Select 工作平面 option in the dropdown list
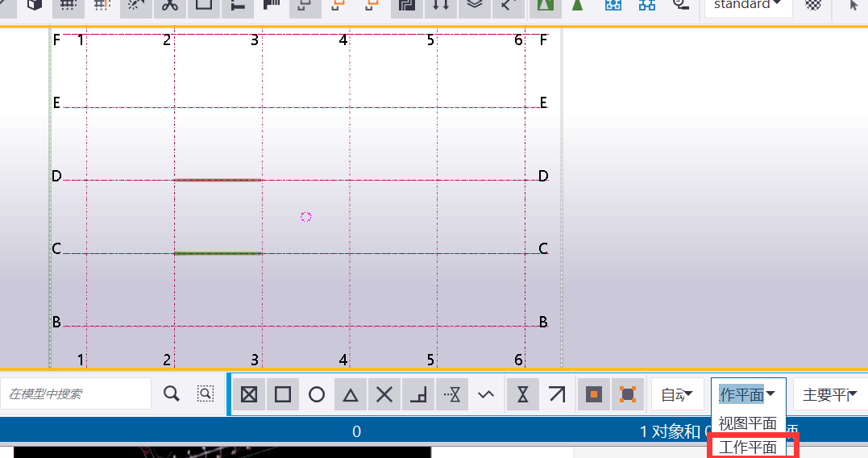This screenshot has width=868, height=458. pyautogui.click(x=748, y=447)
